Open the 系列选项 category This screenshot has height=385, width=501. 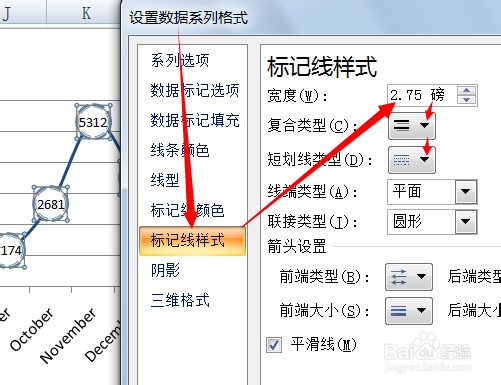click(x=180, y=61)
